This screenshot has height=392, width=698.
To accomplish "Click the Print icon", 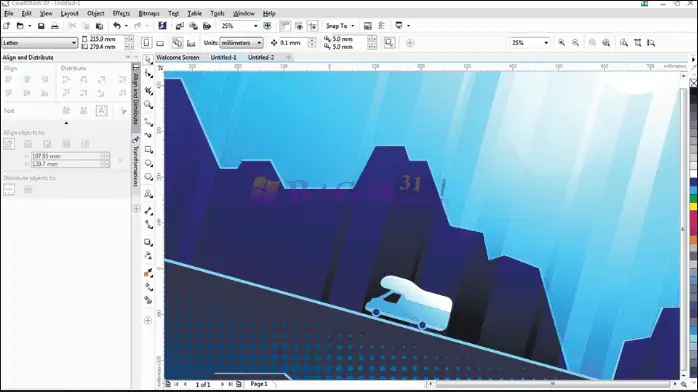I will pos(55,26).
